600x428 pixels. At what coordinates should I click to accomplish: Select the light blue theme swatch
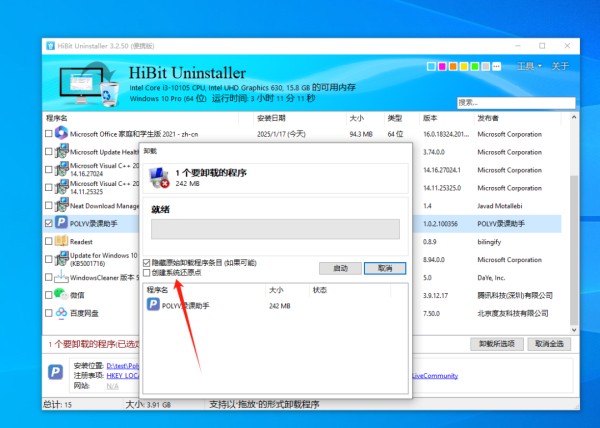(x=431, y=67)
